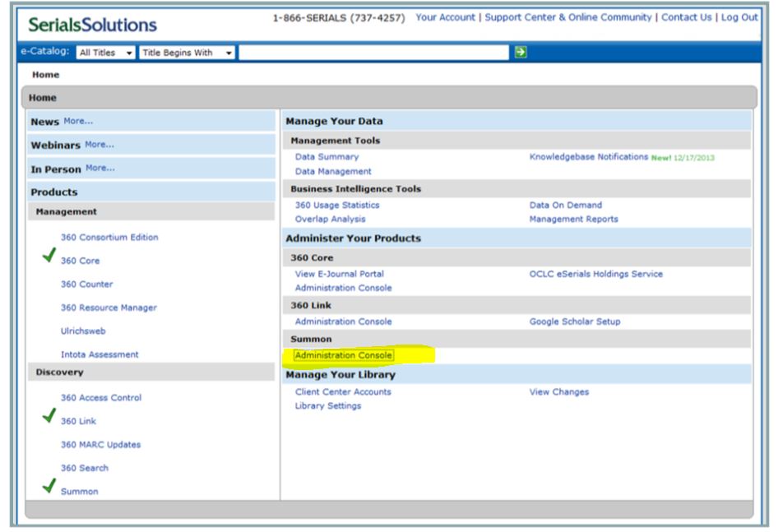Open the All Titles dropdown
The image size is (778, 532).
(x=105, y=53)
